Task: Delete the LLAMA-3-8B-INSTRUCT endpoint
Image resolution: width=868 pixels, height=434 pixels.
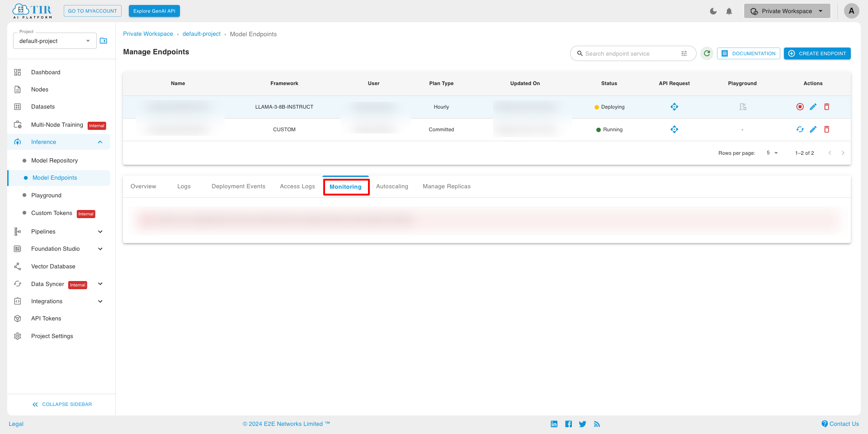Action: 826,107
